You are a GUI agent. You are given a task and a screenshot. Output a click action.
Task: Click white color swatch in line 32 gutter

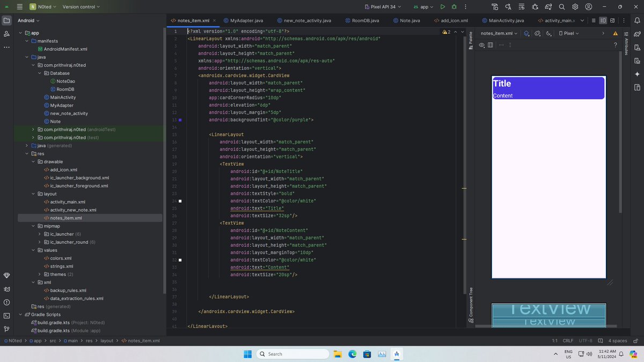180,260
